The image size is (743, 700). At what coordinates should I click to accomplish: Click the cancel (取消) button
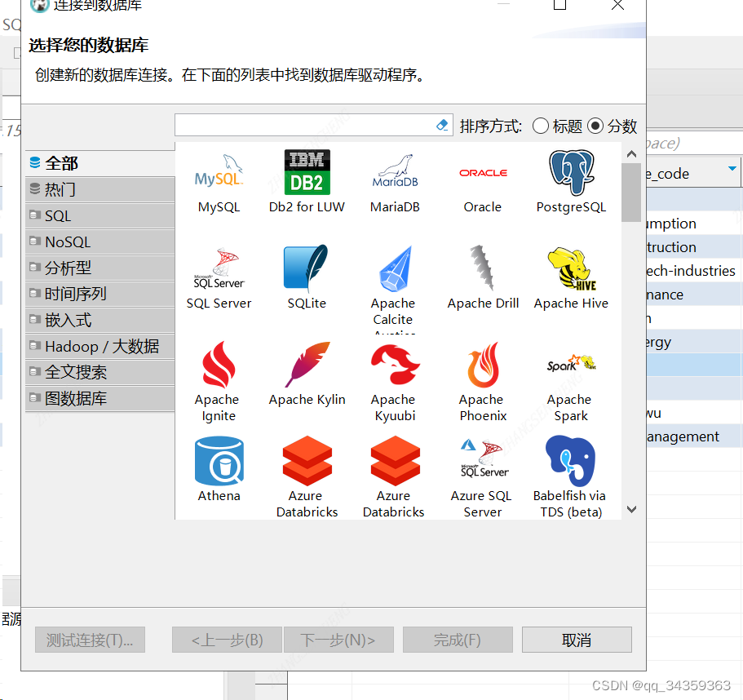pos(577,640)
